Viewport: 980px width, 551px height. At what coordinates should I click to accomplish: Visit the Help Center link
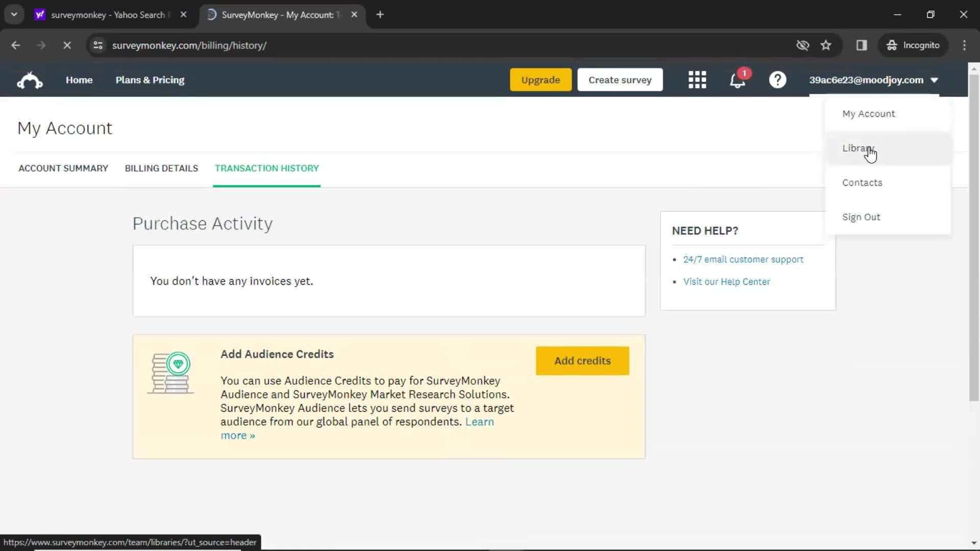[726, 281]
